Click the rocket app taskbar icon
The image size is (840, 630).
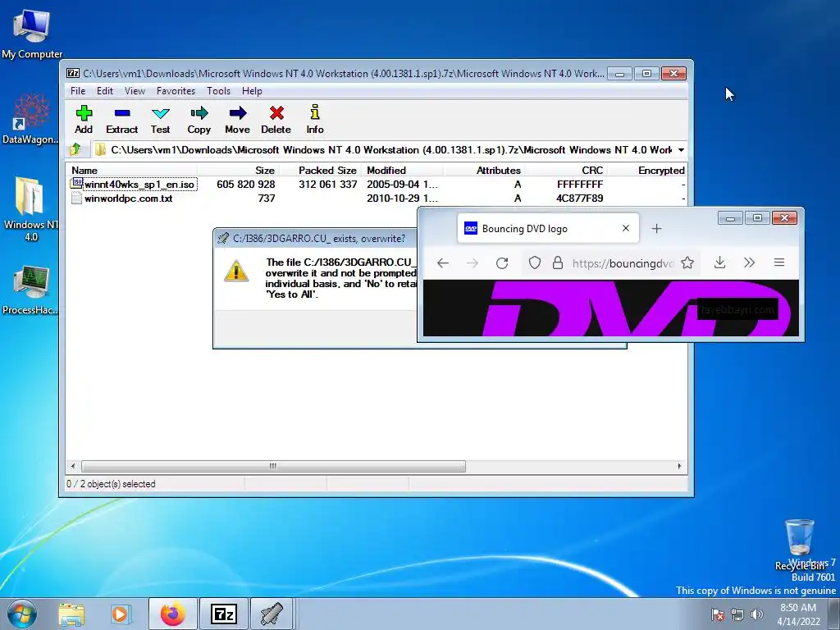point(272,614)
